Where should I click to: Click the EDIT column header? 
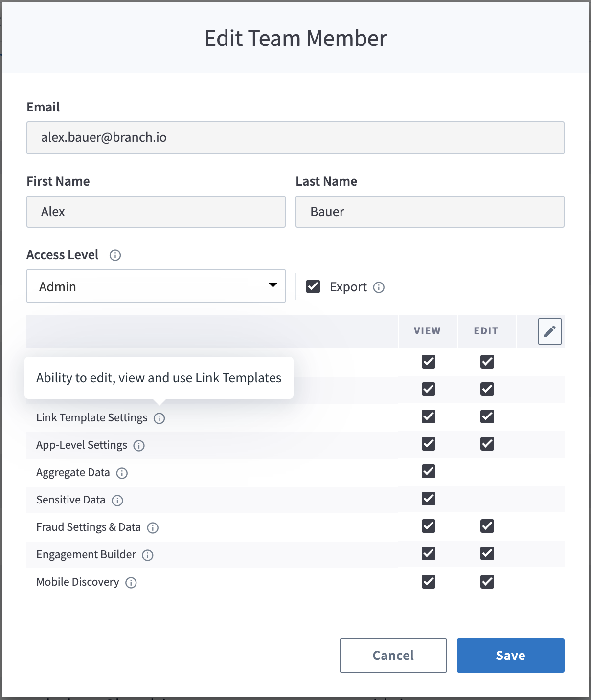tap(486, 331)
